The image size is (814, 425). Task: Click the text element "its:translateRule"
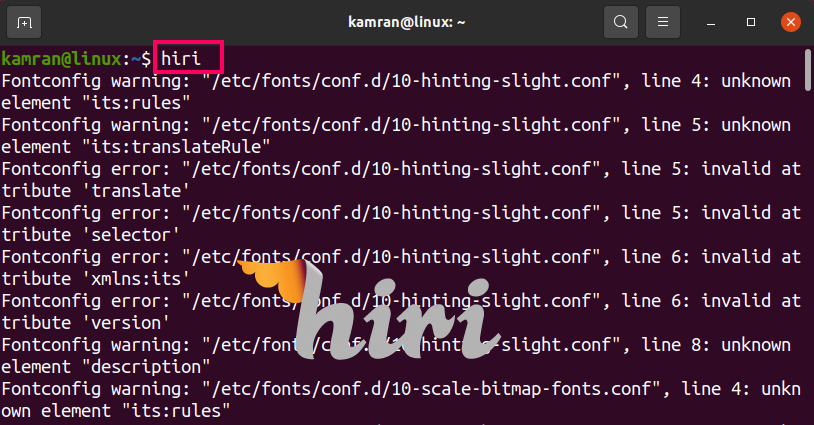point(135,147)
